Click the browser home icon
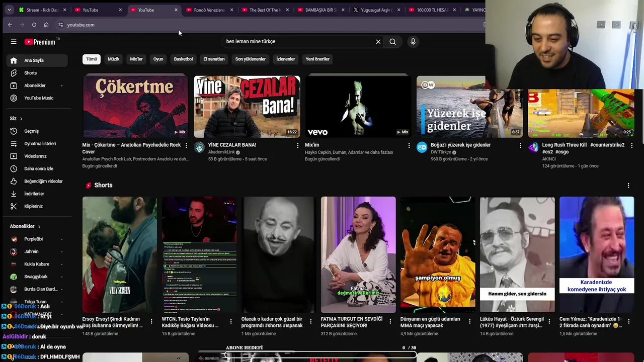The width and height of the screenshot is (644, 362). pyautogui.click(x=46, y=25)
